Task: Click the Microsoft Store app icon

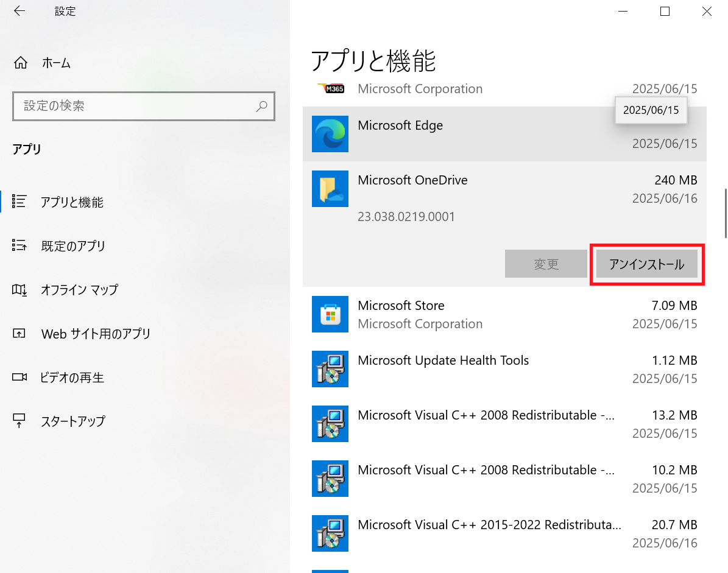Action: tap(330, 314)
